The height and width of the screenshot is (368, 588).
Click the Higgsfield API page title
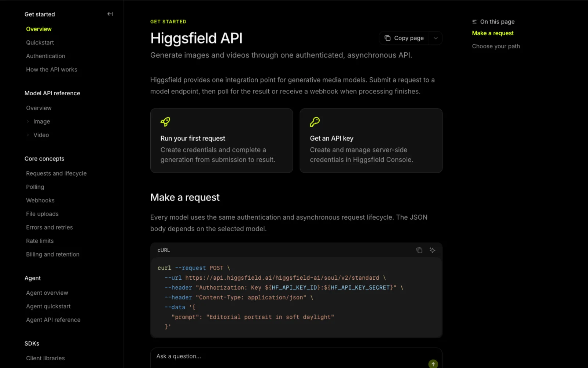tap(197, 38)
